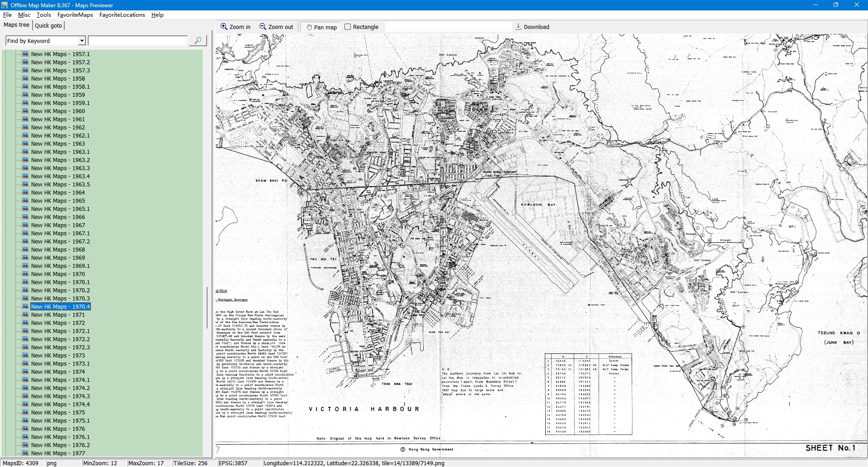The image size is (868, 467).
Task: Open the Help menu
Action: [157, 15]
